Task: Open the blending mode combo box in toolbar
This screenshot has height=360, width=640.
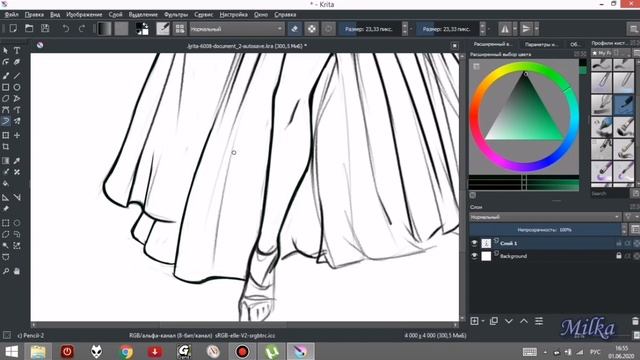Action: pos(236,29)
